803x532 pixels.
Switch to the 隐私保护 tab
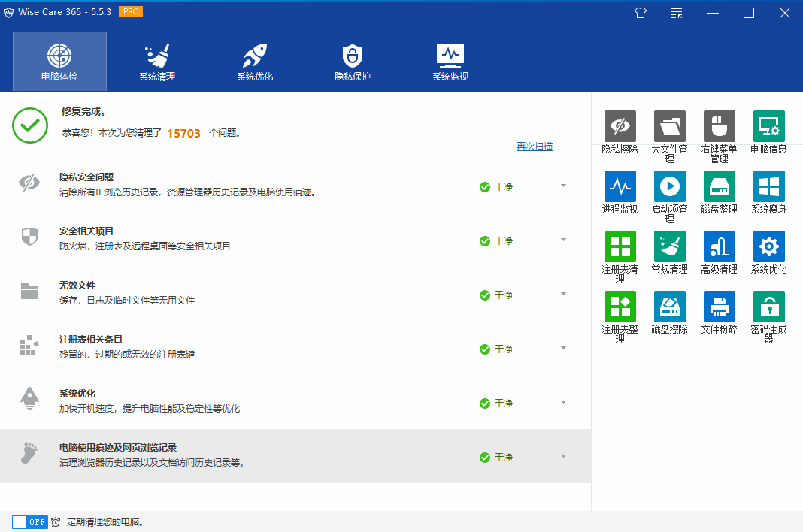[353, 62]
